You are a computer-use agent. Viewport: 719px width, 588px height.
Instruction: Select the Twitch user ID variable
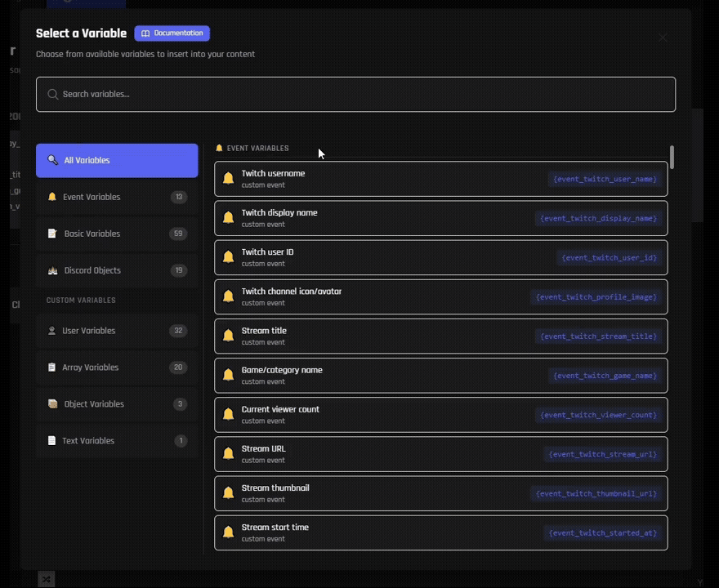tap(440, 258)
